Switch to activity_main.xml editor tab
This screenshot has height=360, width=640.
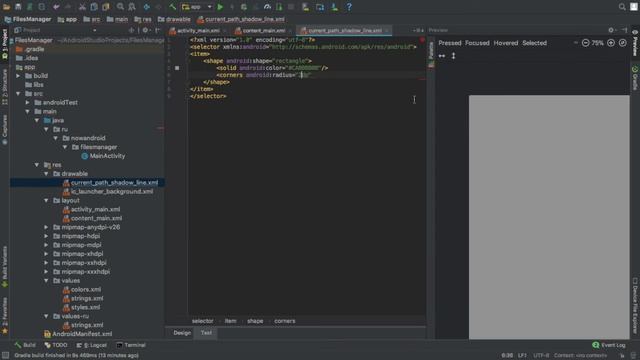point(198,31)
